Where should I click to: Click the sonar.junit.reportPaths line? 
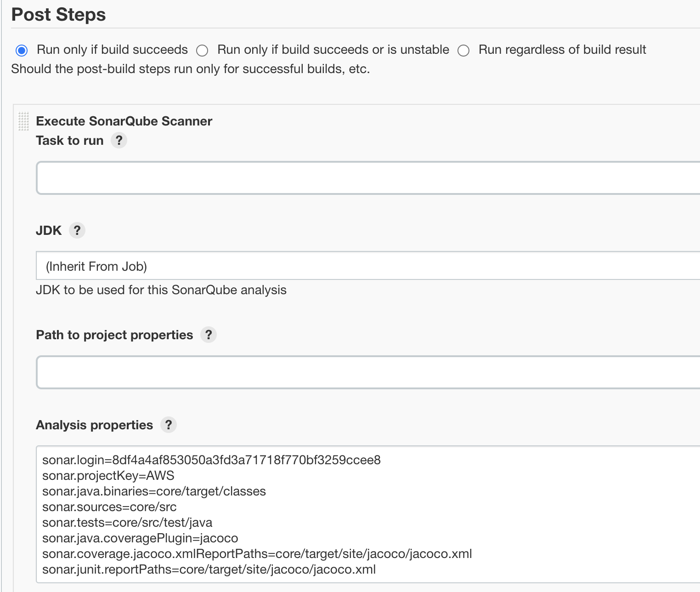click(209, 569)
